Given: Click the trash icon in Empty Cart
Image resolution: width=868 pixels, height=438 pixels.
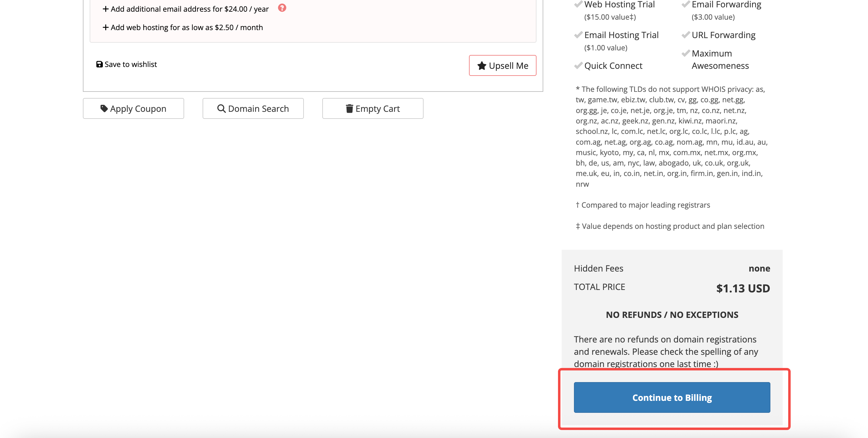Looking at the screenshot, I should 349,108.
